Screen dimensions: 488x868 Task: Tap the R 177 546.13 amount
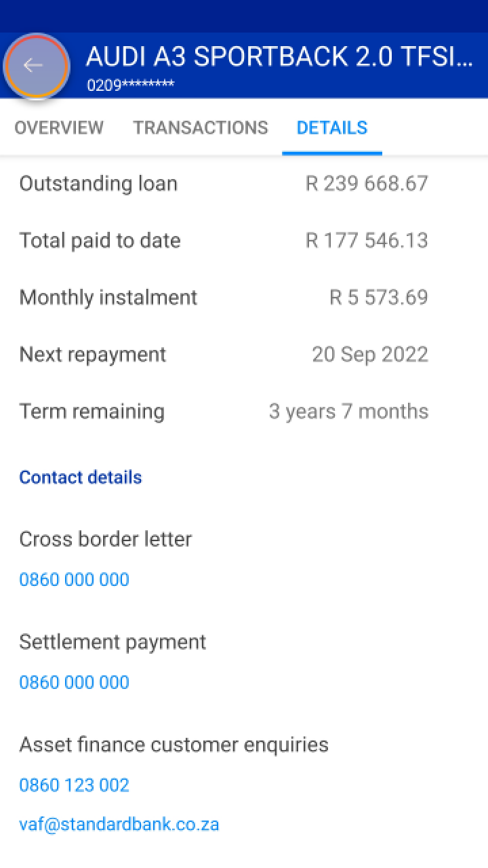click(x=367, y=241)
